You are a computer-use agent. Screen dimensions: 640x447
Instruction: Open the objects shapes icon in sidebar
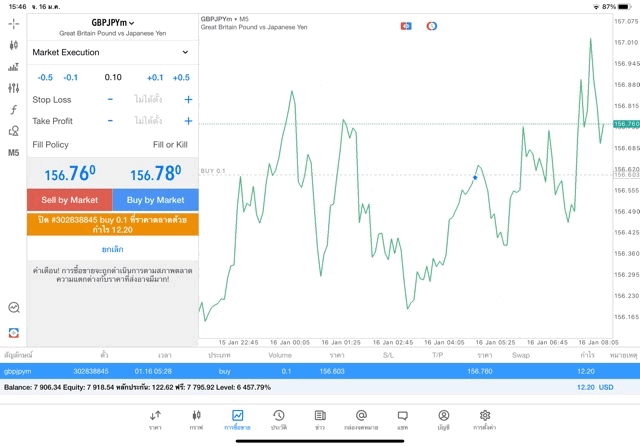[13, 131]
